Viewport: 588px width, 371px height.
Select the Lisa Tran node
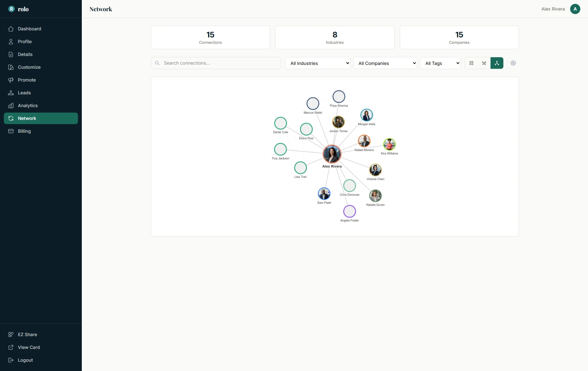click(300, 168)
